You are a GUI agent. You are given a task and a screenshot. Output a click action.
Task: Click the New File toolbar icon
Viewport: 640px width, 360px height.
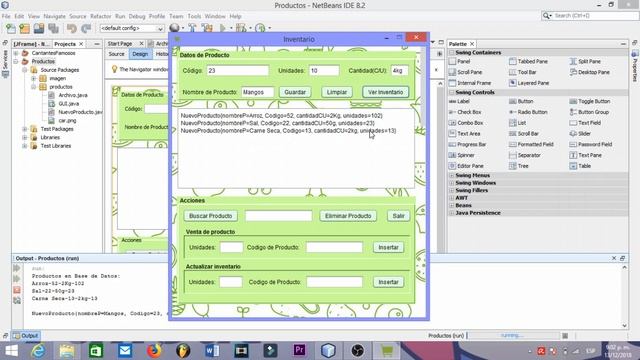click(x=11, y=28)
